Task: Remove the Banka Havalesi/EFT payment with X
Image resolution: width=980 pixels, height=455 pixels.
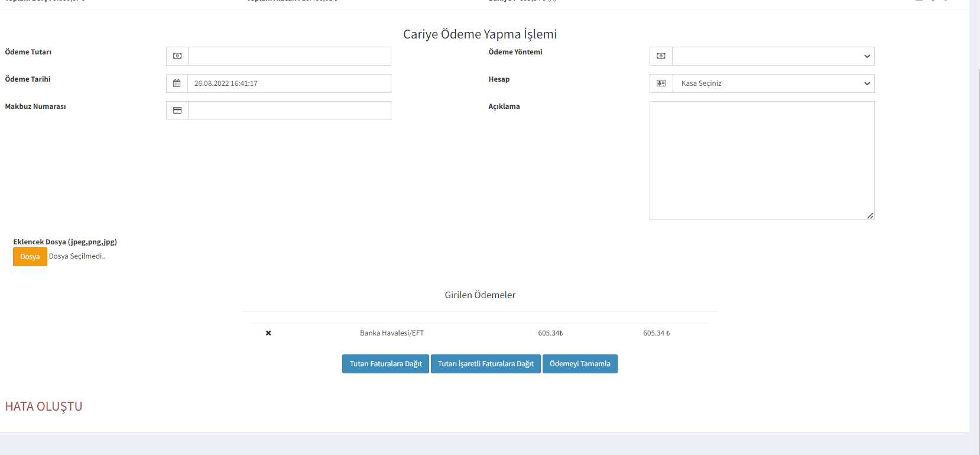Action: (268, 333)
